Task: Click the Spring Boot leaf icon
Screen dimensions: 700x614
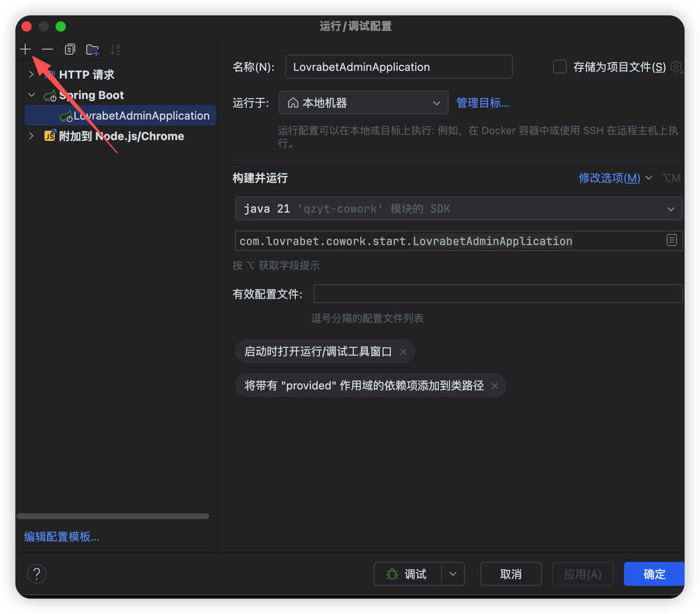Action: pos(50,96)
